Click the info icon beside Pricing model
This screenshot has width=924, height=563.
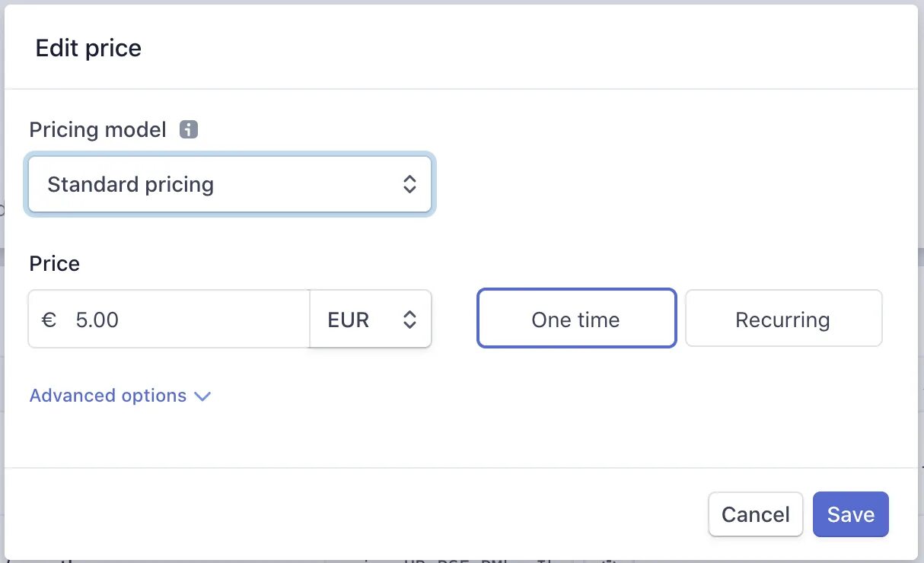coord(189,129)
